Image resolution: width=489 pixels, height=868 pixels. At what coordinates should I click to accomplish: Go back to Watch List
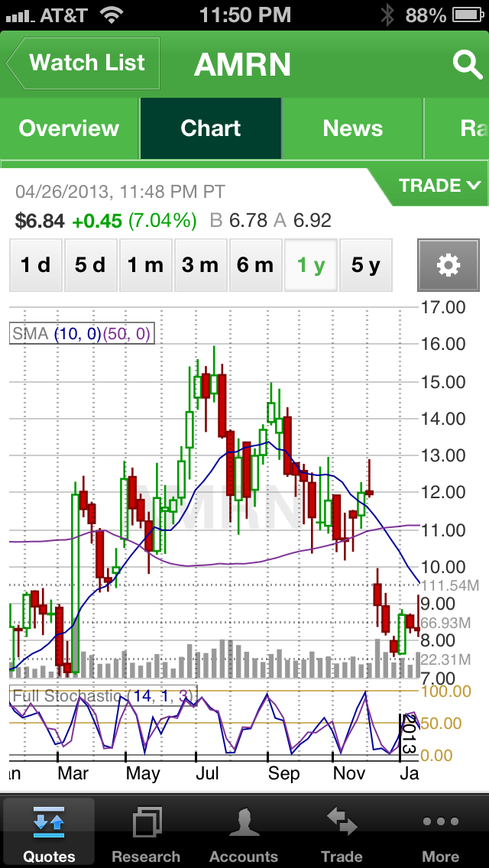(83, 63)
